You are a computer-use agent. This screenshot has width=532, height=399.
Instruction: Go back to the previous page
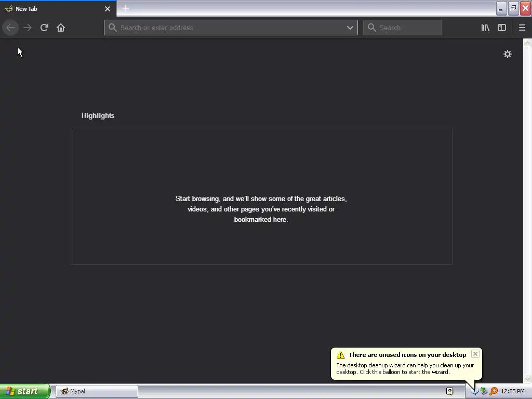point(10,28)
